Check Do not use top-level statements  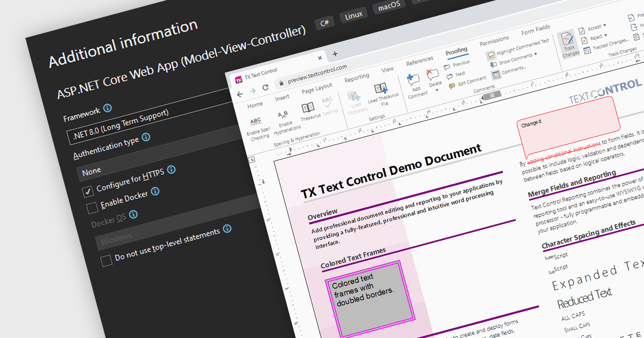(x=106, y=261)
